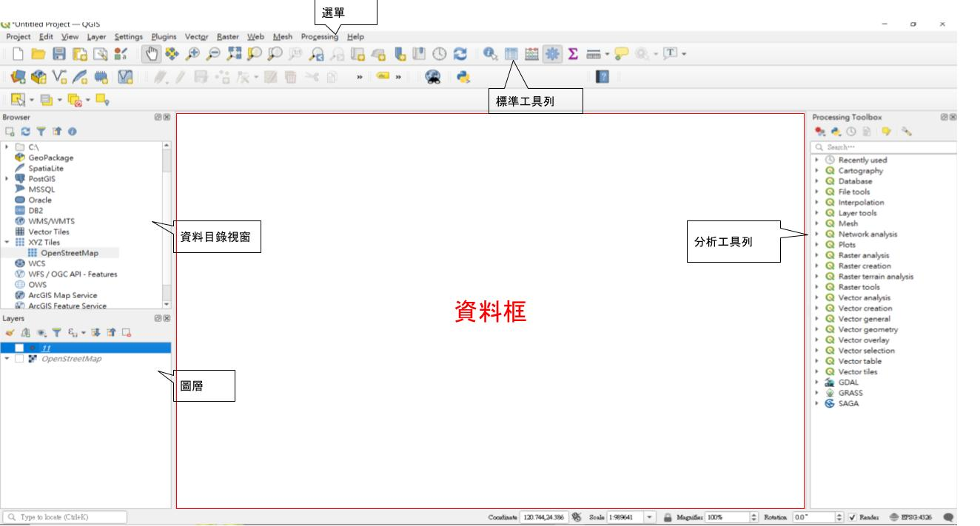Viewport: 980px width, 526px height.
Task: Open the Python Console icon
Action: tap(462, 77)
